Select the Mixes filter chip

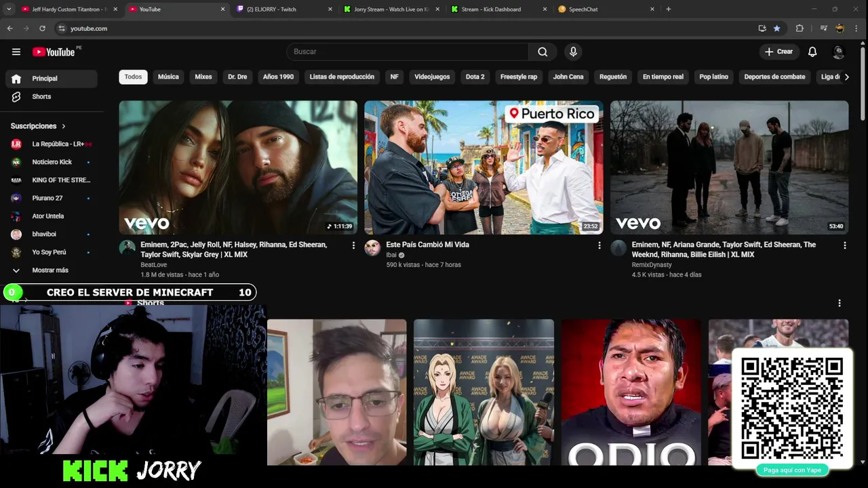203,77
